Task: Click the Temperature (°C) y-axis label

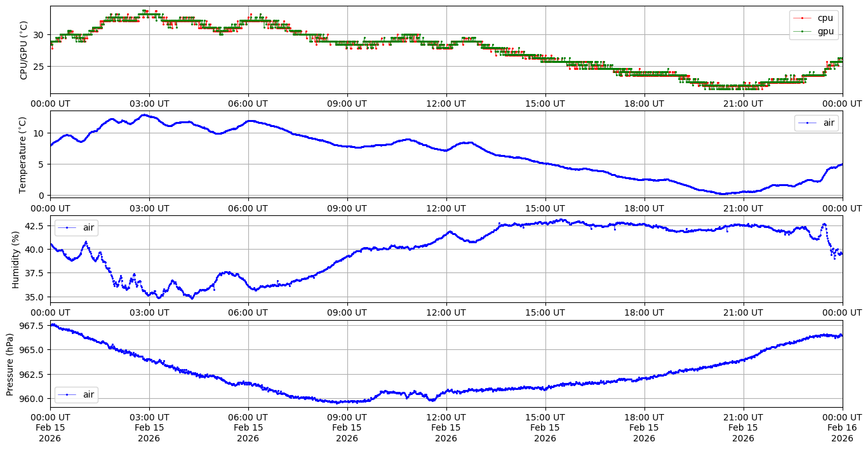Action: 23,154
